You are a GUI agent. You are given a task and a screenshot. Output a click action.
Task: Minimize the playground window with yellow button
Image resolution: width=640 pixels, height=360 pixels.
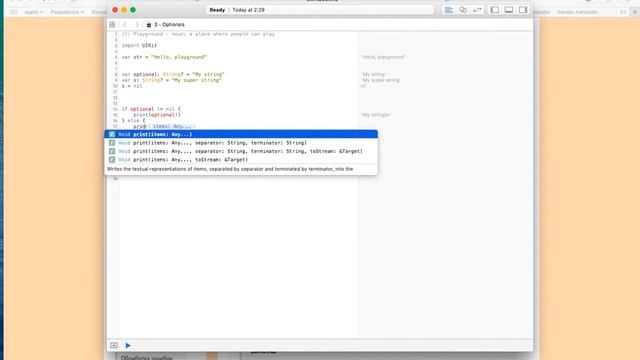point(124,10)
